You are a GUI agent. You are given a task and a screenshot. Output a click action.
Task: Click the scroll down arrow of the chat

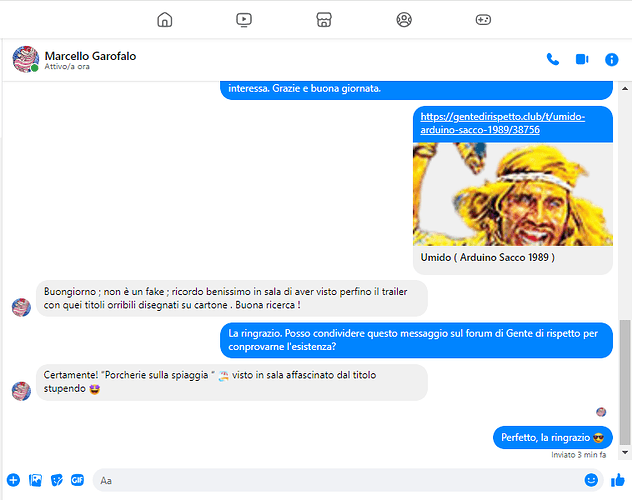pos(625,452)
